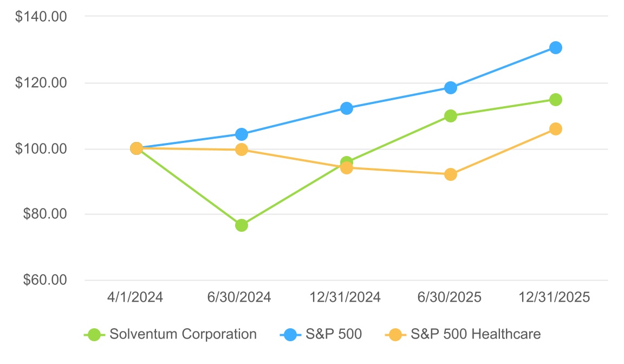This screenshot has height=364, width=624.
Task: Toggle S&P 500 Healthcare legend label
Action: coord(476,334)
